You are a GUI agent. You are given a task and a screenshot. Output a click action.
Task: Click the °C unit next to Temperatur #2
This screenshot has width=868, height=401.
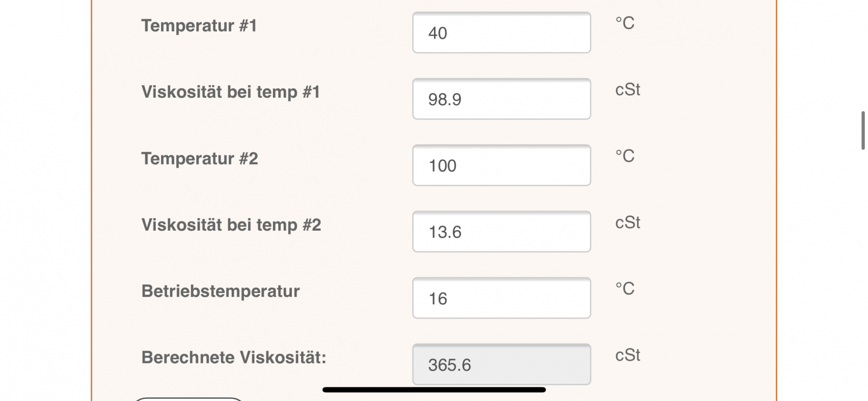(624, 156)
